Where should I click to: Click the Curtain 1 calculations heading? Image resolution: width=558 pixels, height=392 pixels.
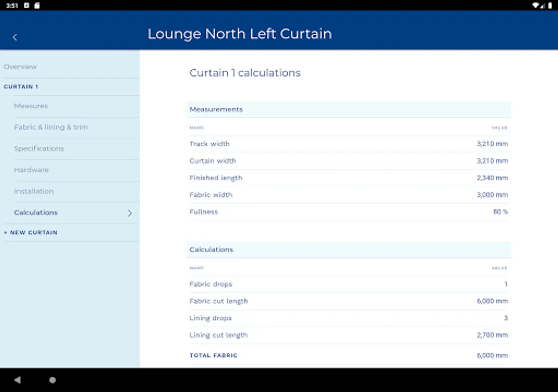point(245,73)
